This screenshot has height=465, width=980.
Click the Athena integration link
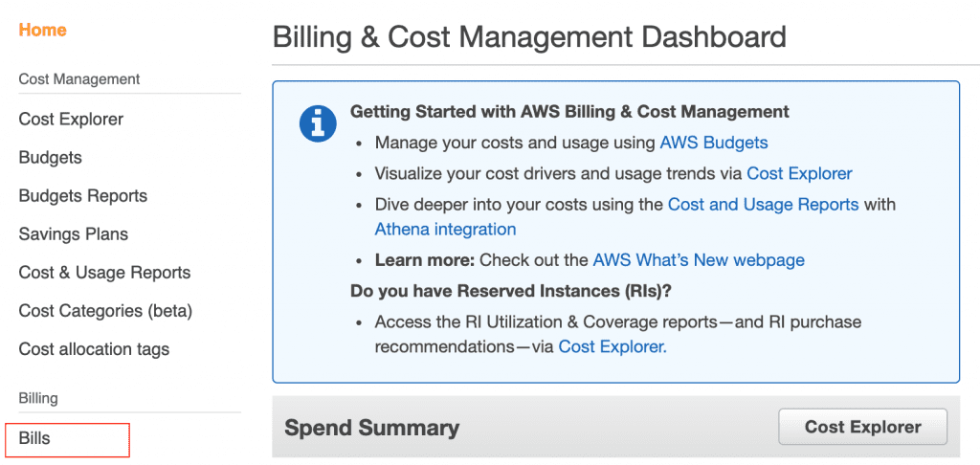446,230
